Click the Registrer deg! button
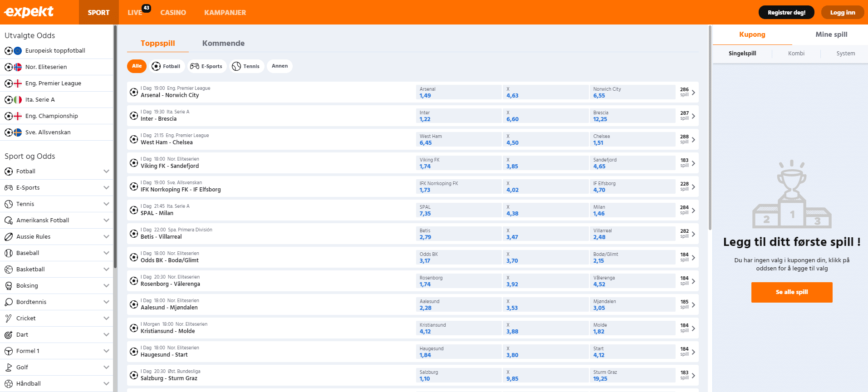Viewport: 868px width, 392px height. [786, 12]
